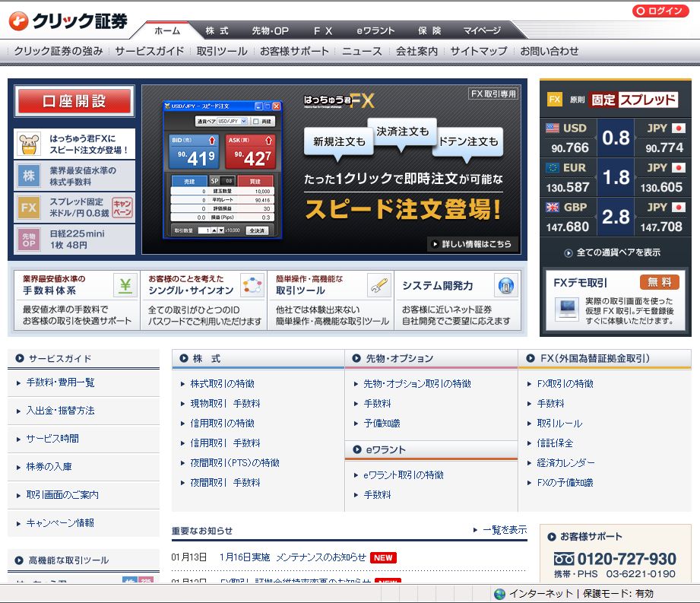Image resolution: width=700 pixels, height=603 pixels.
Task: Open 現物取引 手数料 link
Action: click(225, 404)
